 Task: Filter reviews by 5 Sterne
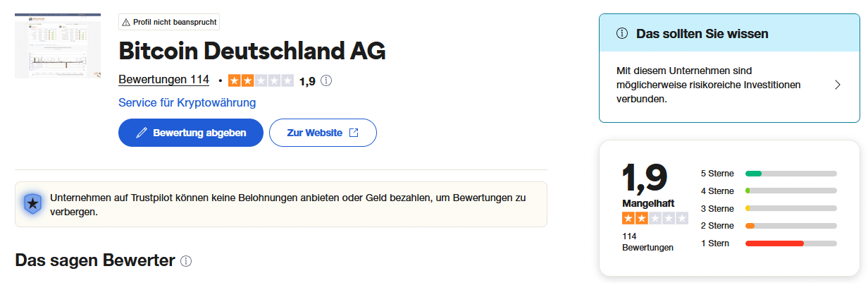(768, 174)
